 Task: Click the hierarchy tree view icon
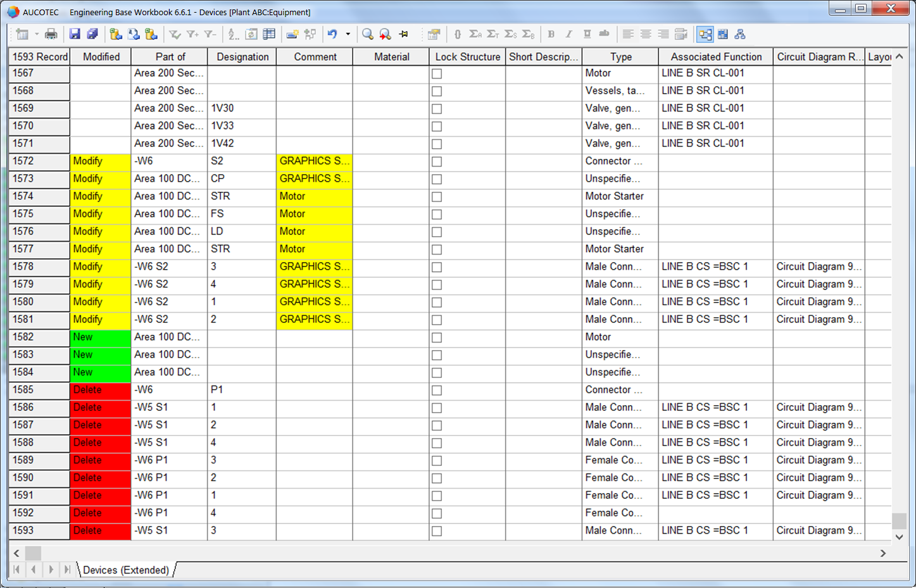point(740,34)
